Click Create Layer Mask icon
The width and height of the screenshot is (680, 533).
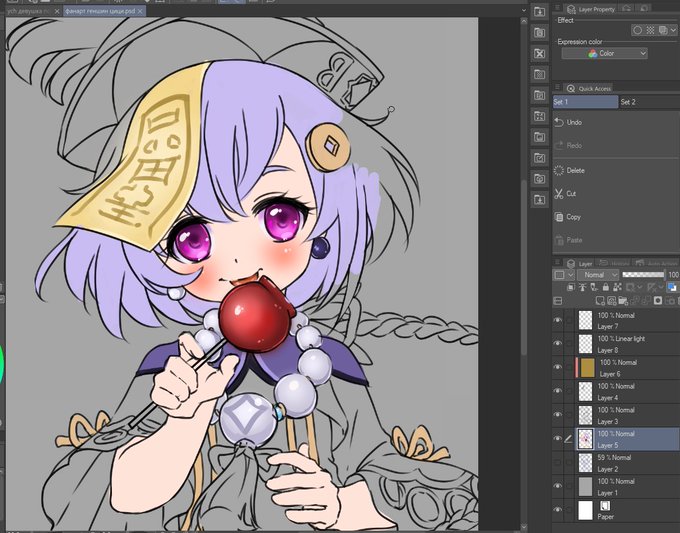(658, 301)
